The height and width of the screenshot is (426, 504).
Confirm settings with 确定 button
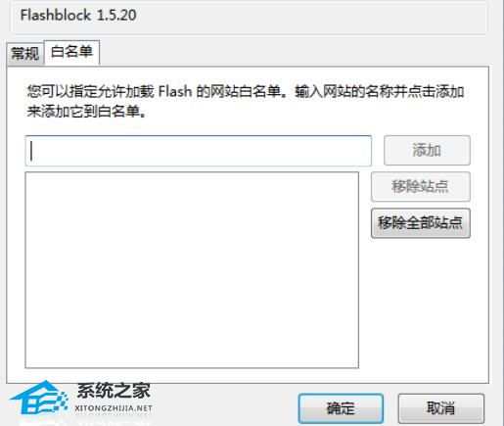[x=341, y=408]
